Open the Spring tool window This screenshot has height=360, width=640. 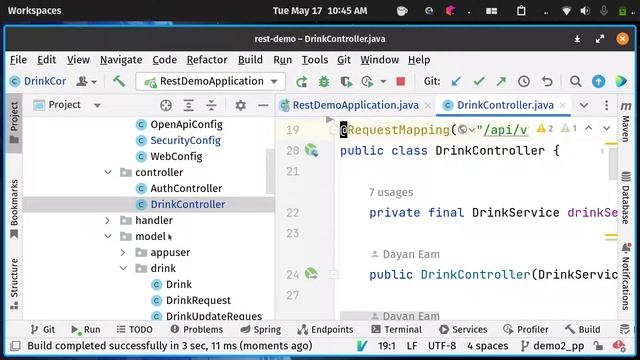pos(261,329)
